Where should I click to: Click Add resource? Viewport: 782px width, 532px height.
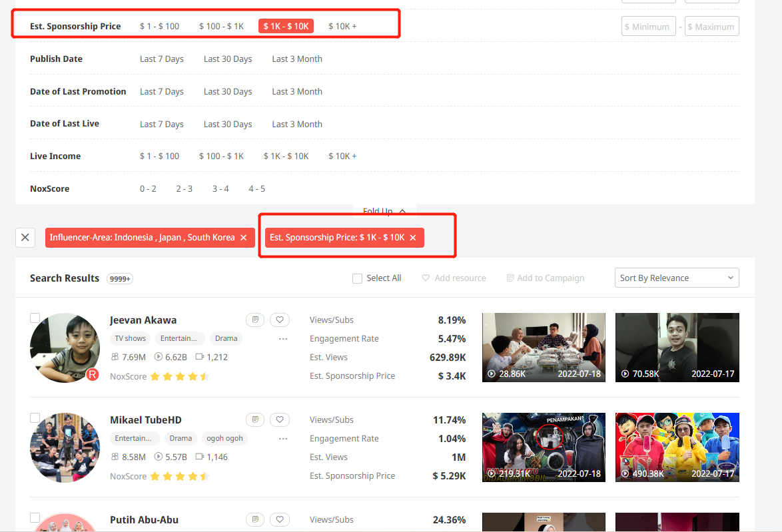click(454, 278)
